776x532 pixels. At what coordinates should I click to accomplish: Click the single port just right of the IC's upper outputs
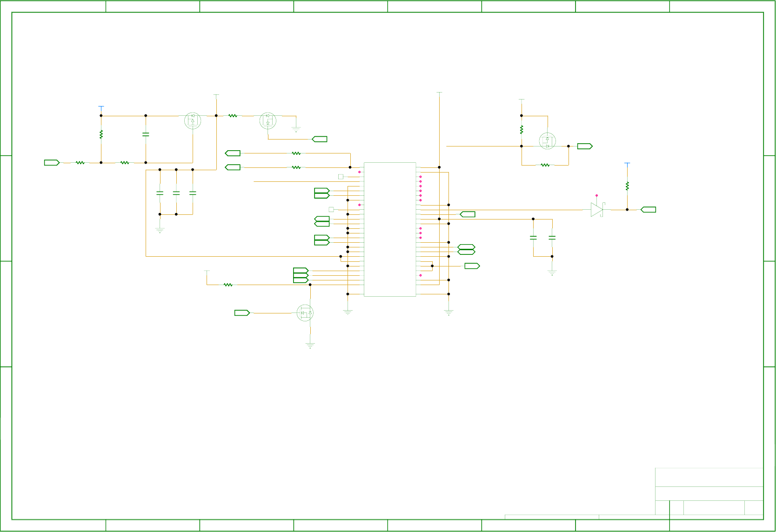(x=468, y=214)
